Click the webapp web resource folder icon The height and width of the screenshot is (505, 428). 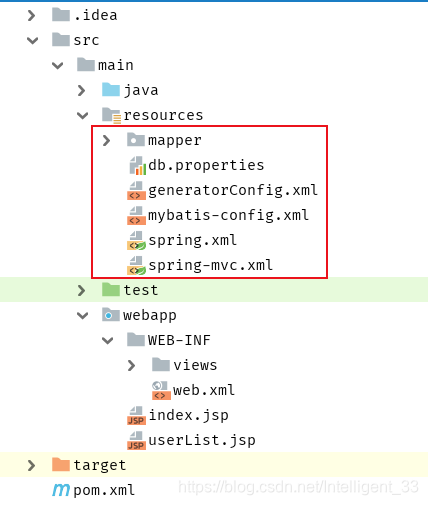point(111,315)
